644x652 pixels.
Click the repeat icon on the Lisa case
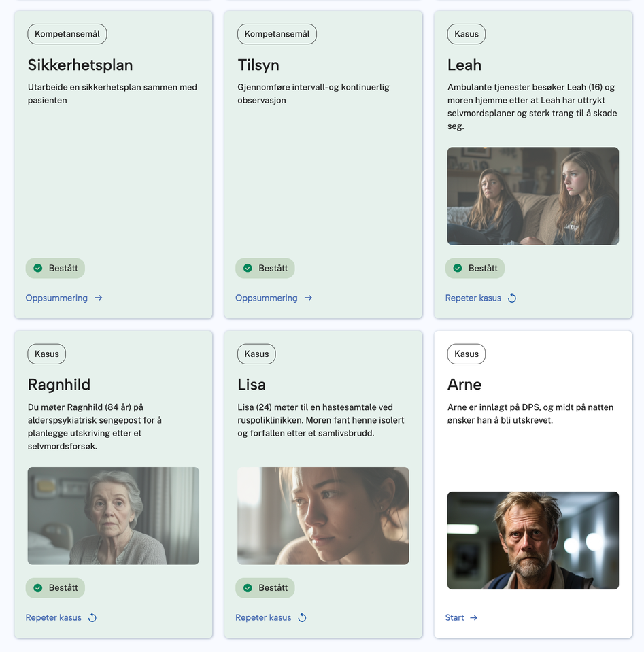pos(303,617)
